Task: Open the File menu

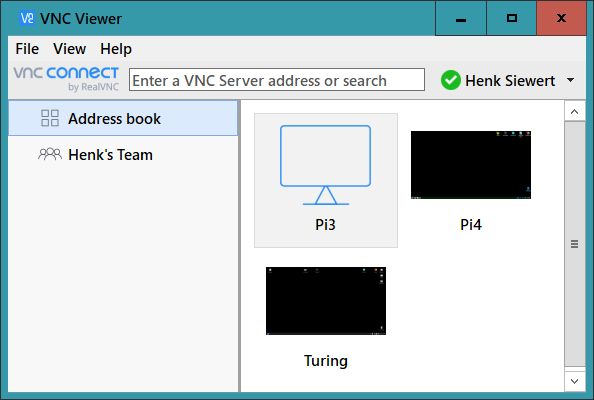Action: [27, 49]
